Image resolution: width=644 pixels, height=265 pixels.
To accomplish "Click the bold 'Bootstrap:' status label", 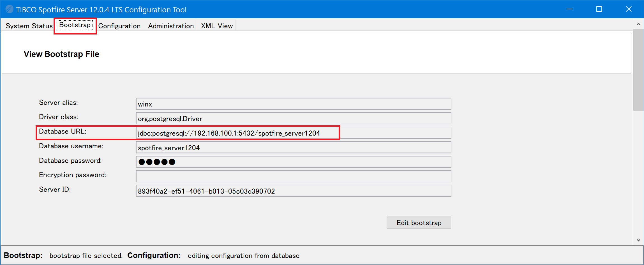I will coord(23,255).
